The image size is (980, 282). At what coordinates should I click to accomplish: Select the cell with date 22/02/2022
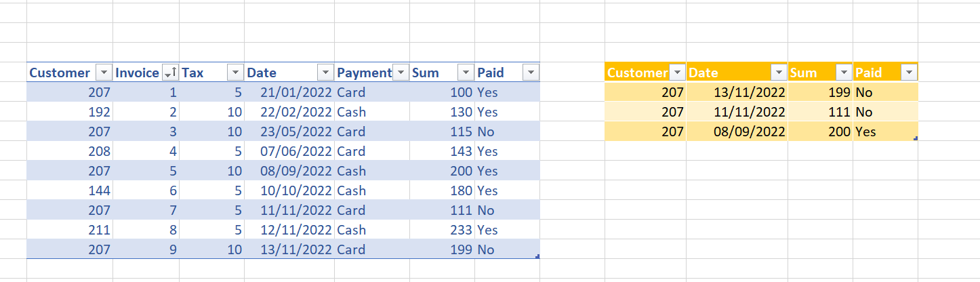[x=290, y=112]
